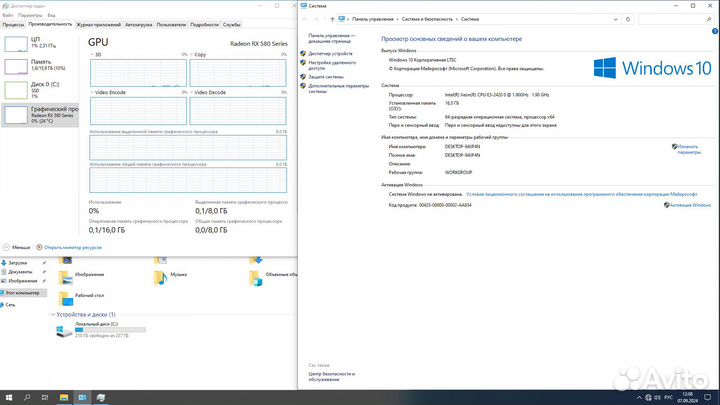
Task: Expand the address bar history dropdown
Action: [615, 19]
